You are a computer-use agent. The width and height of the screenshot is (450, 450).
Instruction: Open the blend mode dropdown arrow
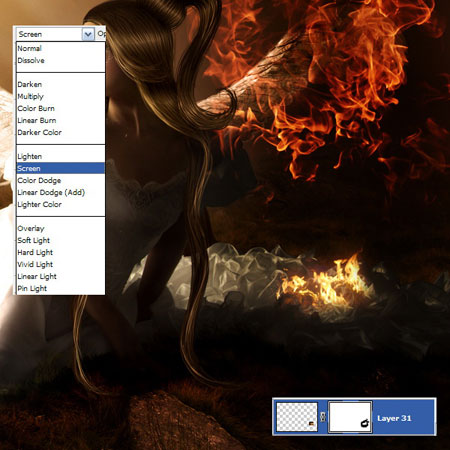click(x=88, y=34)
